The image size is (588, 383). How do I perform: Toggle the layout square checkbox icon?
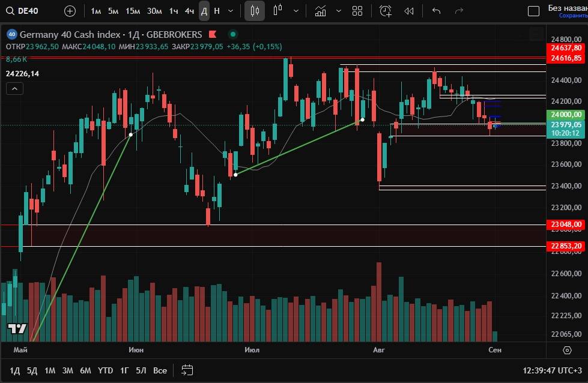[533, 11]
